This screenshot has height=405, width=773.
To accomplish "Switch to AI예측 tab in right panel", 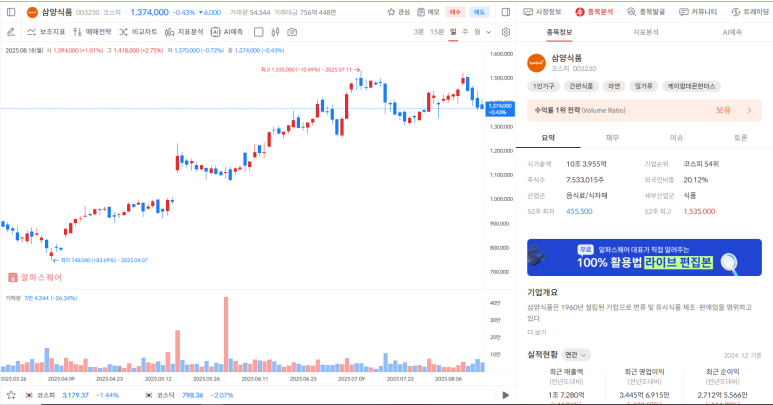I will 732,33.
